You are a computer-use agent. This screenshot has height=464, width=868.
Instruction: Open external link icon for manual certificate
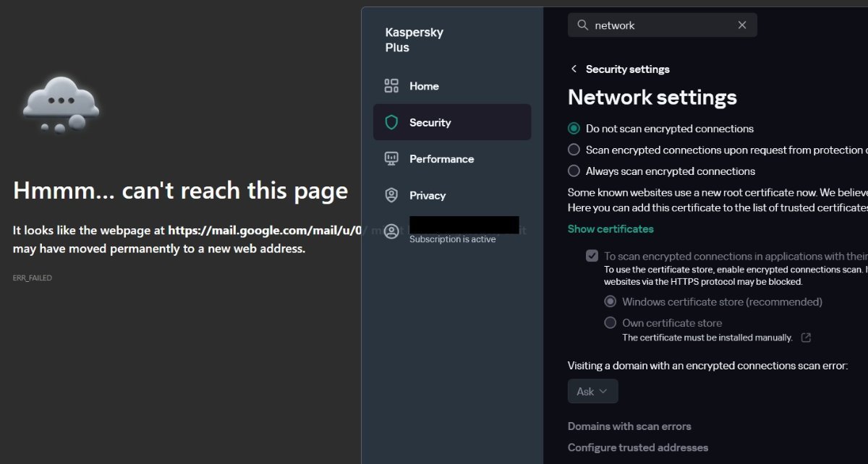pos(806,338)
